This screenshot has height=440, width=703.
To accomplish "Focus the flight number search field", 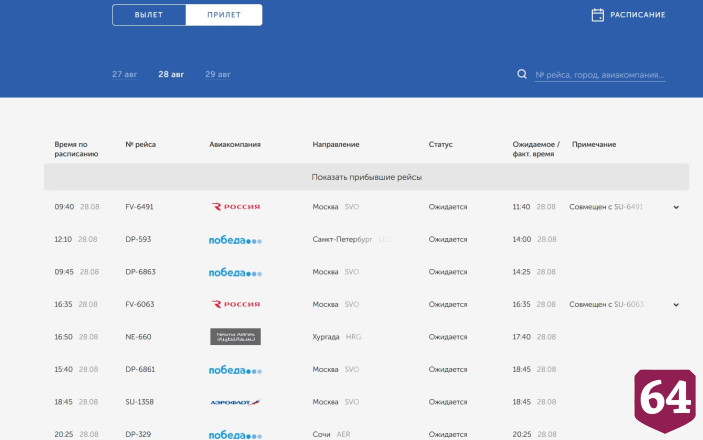I will click(x=600, y=75).
